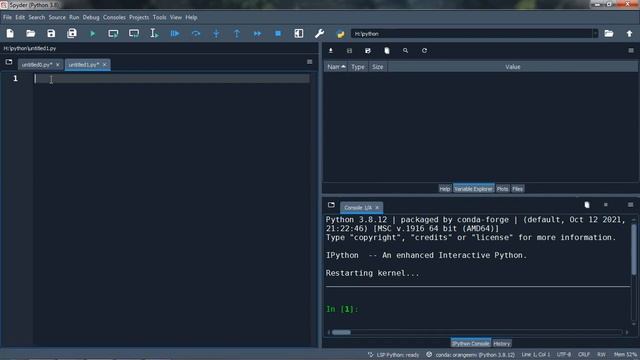The height and width of the screenshot is (360, 640).
Task: Browse for working directory folder
Action: point(609,33)
